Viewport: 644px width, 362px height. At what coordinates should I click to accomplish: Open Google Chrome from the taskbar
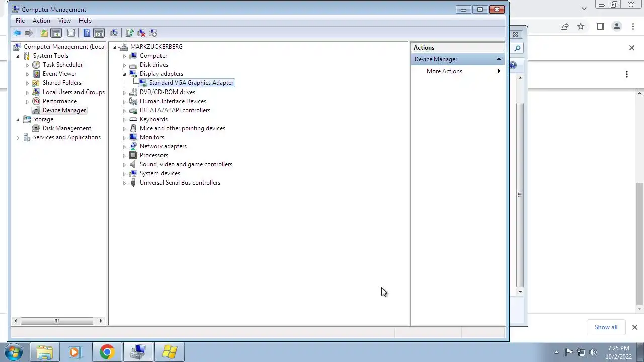pos(107,352)
